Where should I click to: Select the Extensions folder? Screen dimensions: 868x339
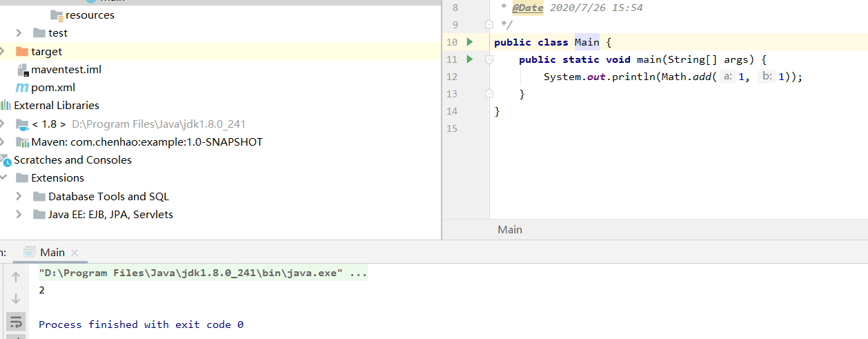(x=57, y=178)
